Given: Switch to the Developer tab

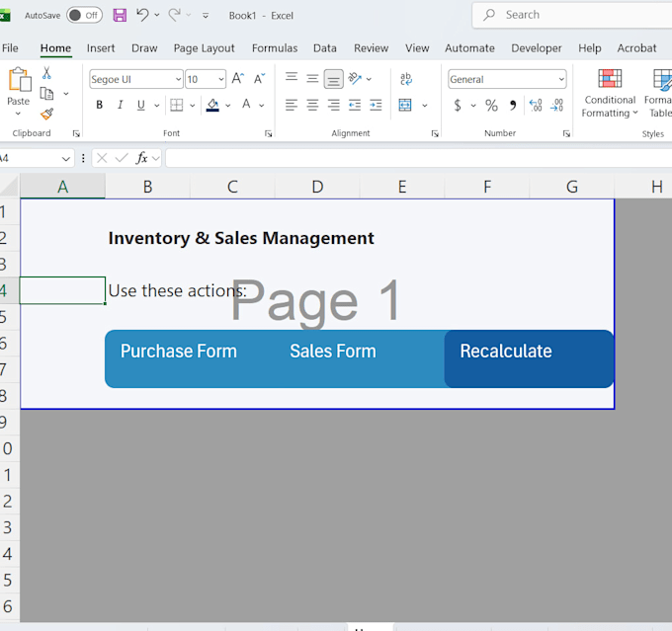Looking at the screenshot, I should click(x=537, y=48).
